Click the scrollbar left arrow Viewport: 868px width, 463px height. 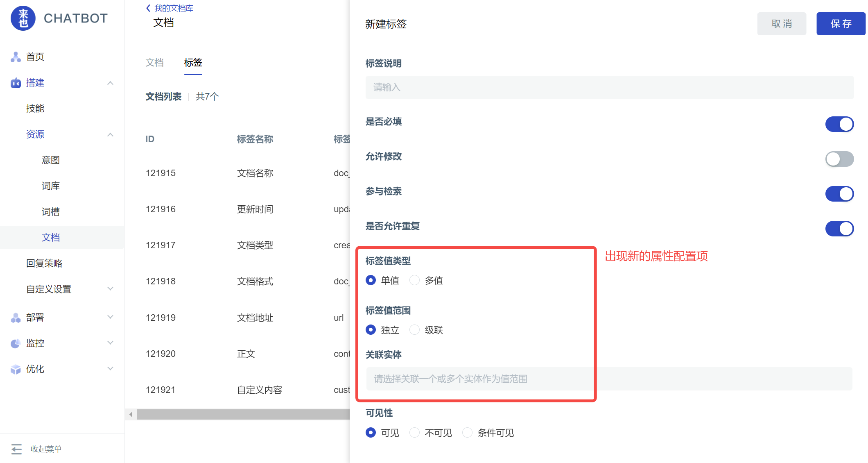click(131, 414)
